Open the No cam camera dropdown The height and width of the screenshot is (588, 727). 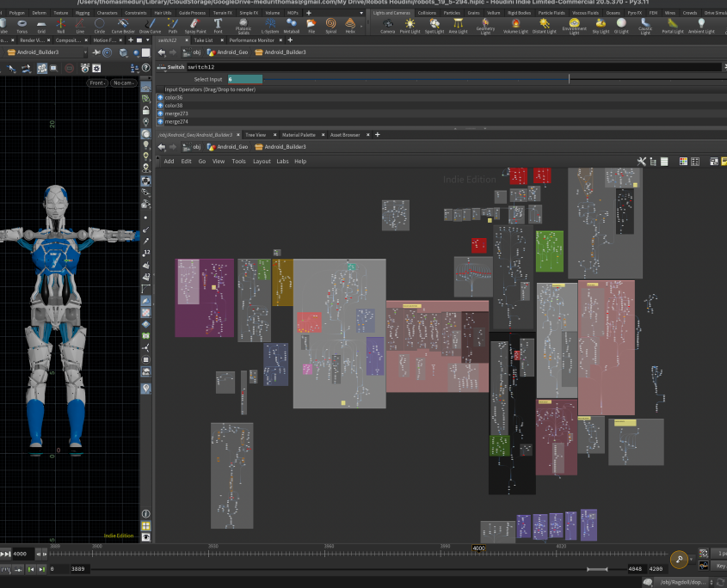tap(122, 83)
